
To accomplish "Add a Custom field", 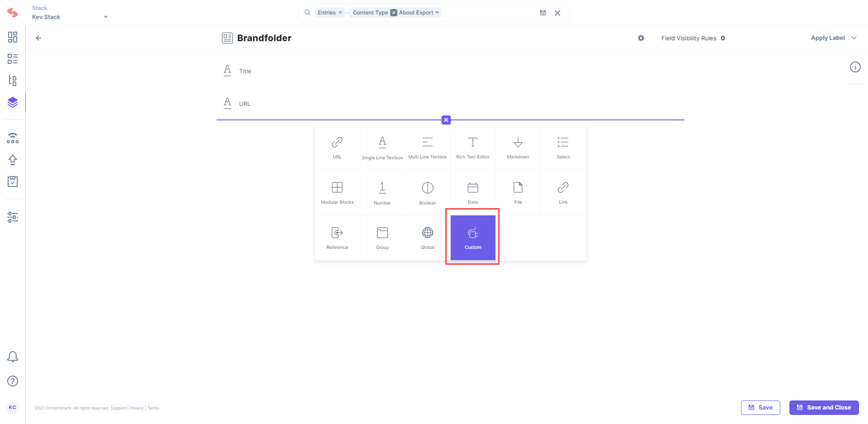I will [473, 238].
